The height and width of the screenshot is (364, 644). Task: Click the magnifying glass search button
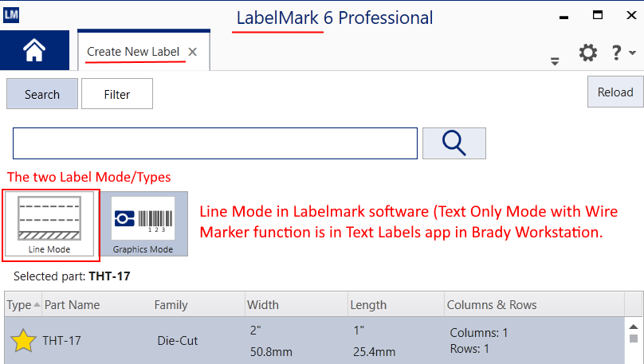pos(454,143)
